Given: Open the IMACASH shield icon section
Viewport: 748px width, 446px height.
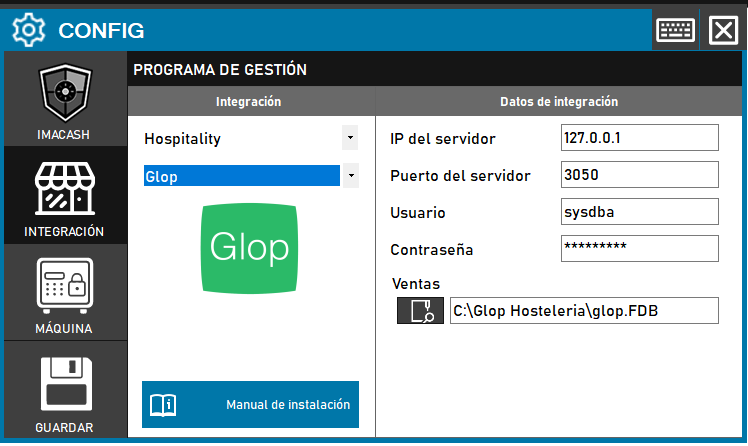Looking at the screenshot, I should 64,97.
